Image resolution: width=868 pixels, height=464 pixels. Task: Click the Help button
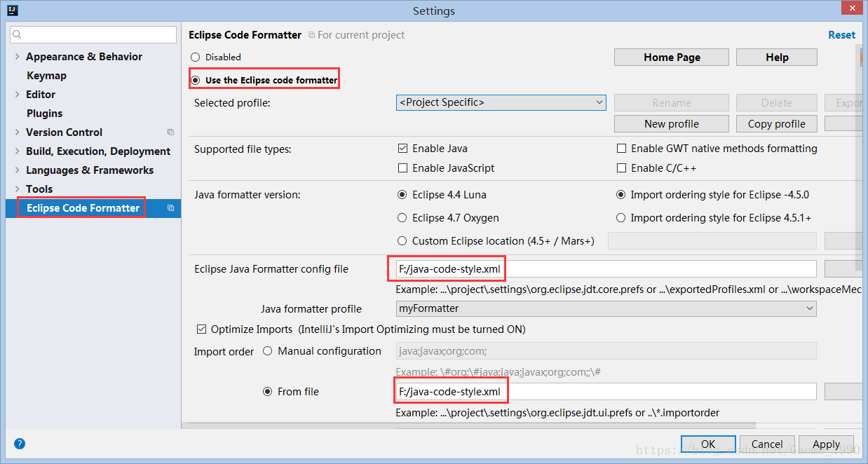[x=777, y=57]
